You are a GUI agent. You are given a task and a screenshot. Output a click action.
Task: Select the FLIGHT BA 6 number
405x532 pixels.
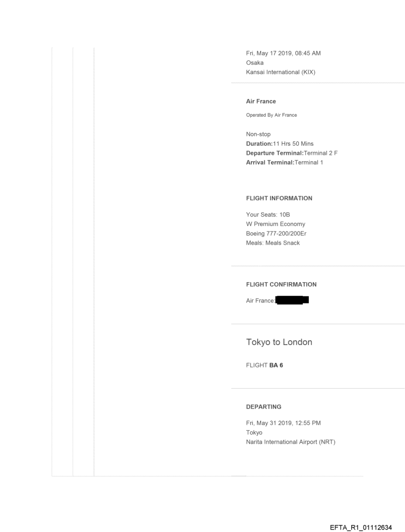click(x=265, y=366)
